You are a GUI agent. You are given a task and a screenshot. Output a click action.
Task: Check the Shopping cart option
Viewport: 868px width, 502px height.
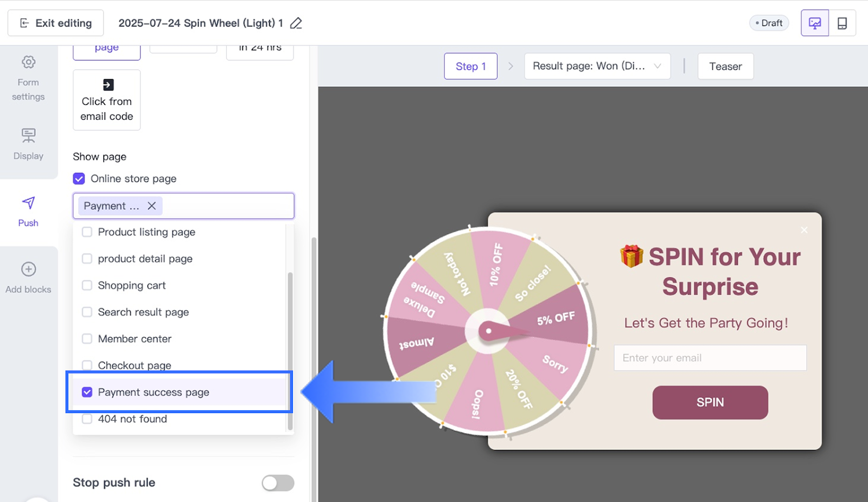87,285
